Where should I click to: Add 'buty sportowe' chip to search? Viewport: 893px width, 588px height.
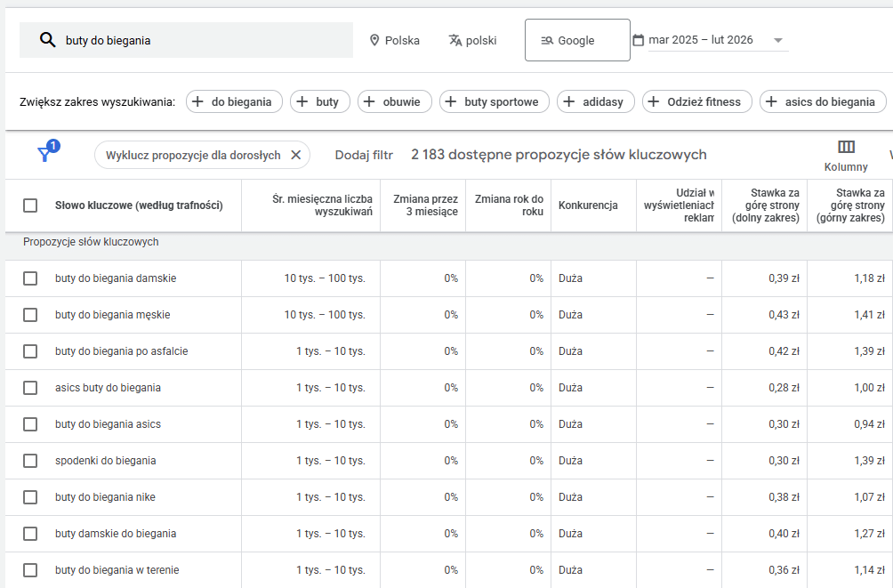tap(495, 102)
